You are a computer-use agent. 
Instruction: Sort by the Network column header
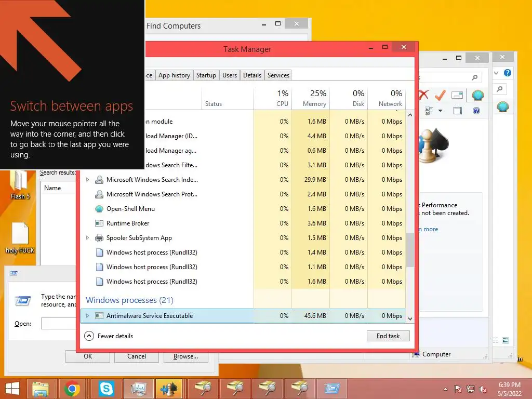[387, 98]
